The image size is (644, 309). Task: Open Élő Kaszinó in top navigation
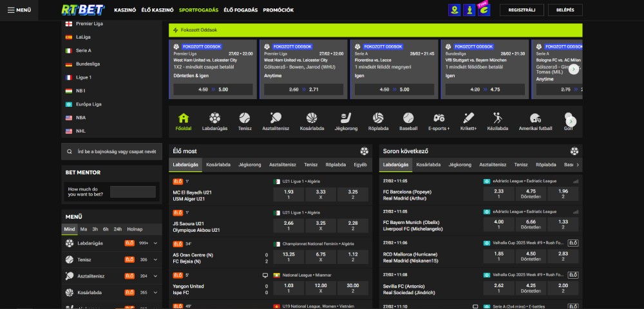pos(157,10)
